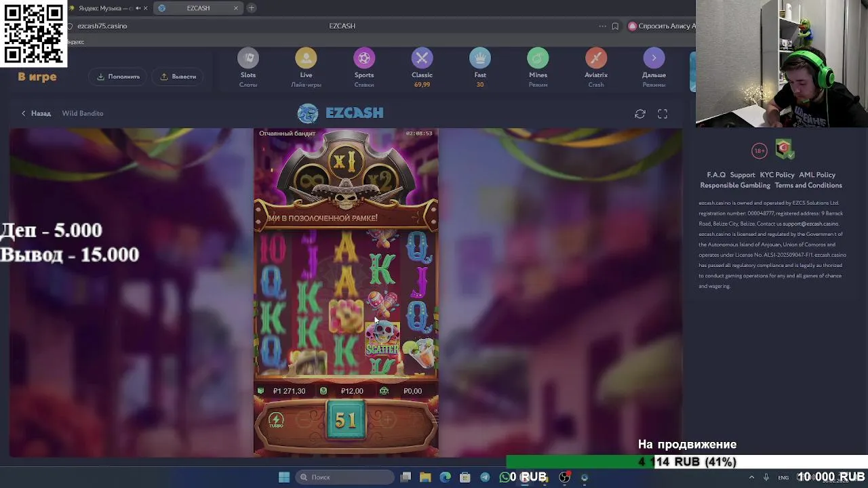This screenshot has height=488, width=868.
Task: Switch to the EZCASH browser tab
Action: [x=198, y=8]
